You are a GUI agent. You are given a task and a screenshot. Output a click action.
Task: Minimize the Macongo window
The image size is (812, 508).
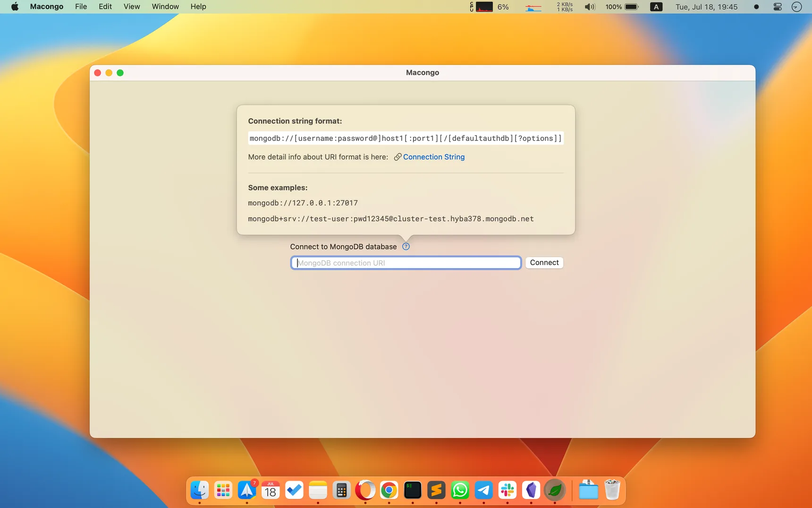(x=109, y=73)
